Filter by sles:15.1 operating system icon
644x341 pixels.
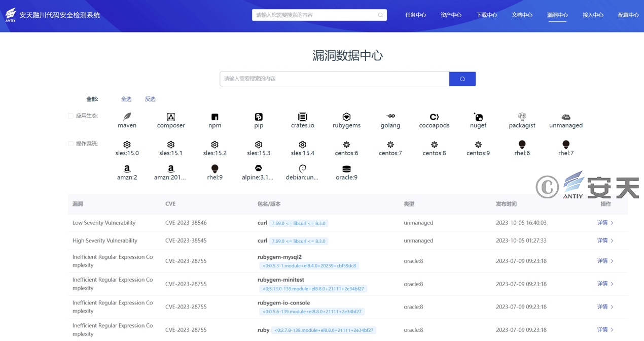(x=171, y=145)
